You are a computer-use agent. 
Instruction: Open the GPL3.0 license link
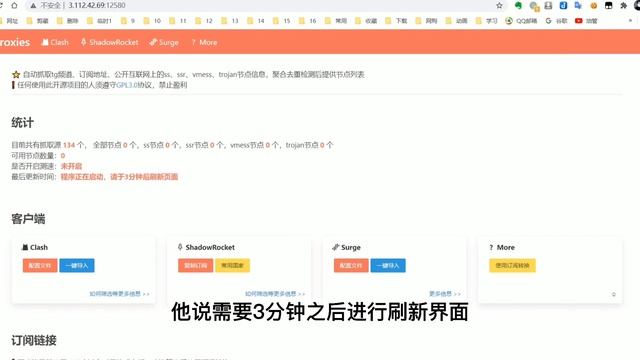pos(127,85)
